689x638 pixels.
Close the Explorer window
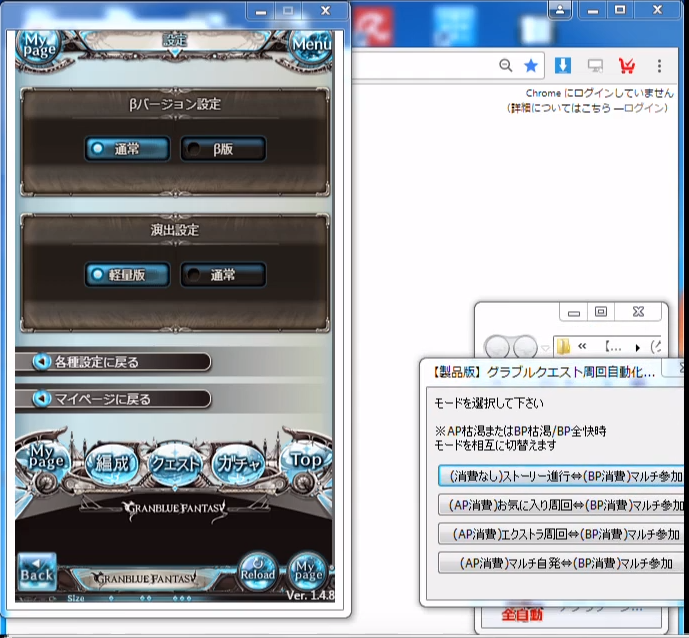(638, 312)
